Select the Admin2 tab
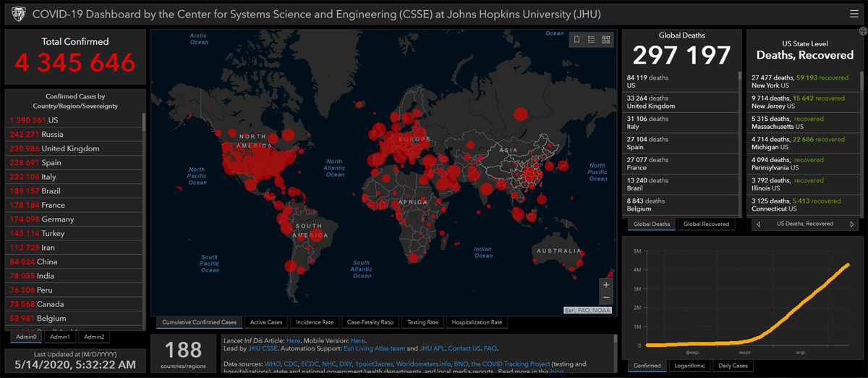The image size is (868, 378). [x=93, y=337]
